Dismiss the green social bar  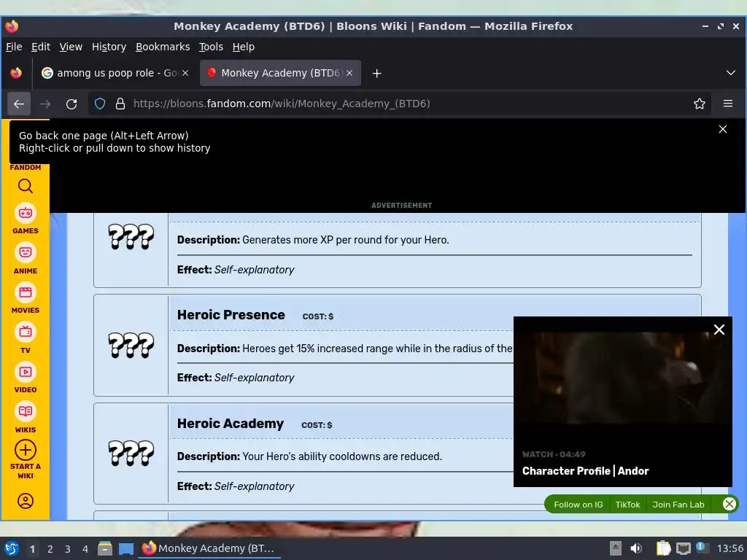pos(729,504)
